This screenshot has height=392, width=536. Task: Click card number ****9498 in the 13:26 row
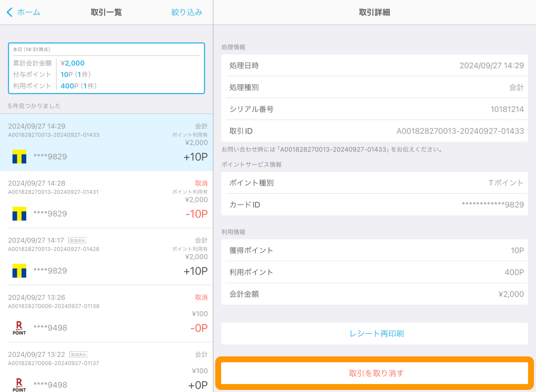tap(50, 328)
